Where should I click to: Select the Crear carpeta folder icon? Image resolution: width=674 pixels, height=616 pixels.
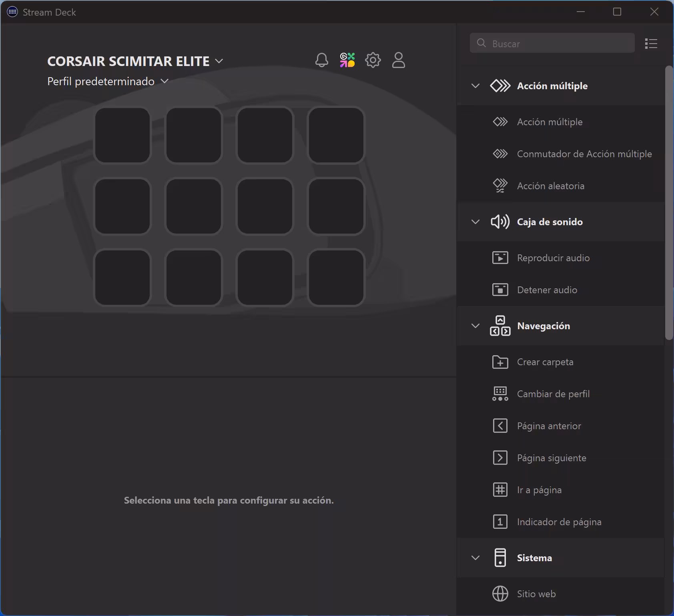[x=500, y=362]
